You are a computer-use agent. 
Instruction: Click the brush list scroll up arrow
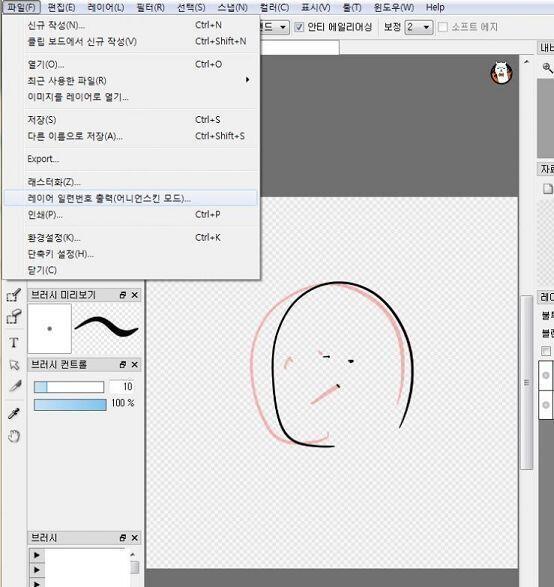[133, 554]
